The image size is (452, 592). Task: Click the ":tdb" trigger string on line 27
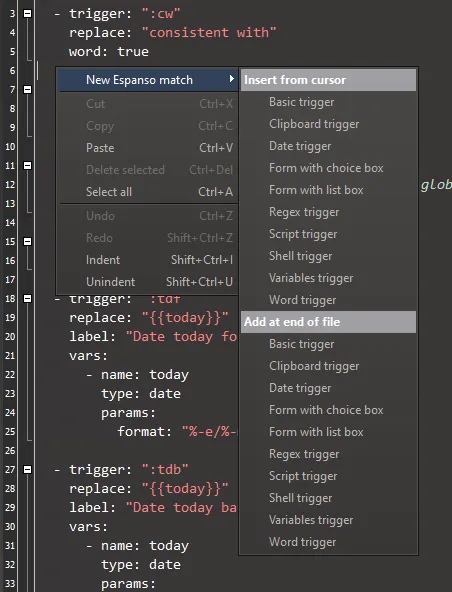(x=165, y=469)
